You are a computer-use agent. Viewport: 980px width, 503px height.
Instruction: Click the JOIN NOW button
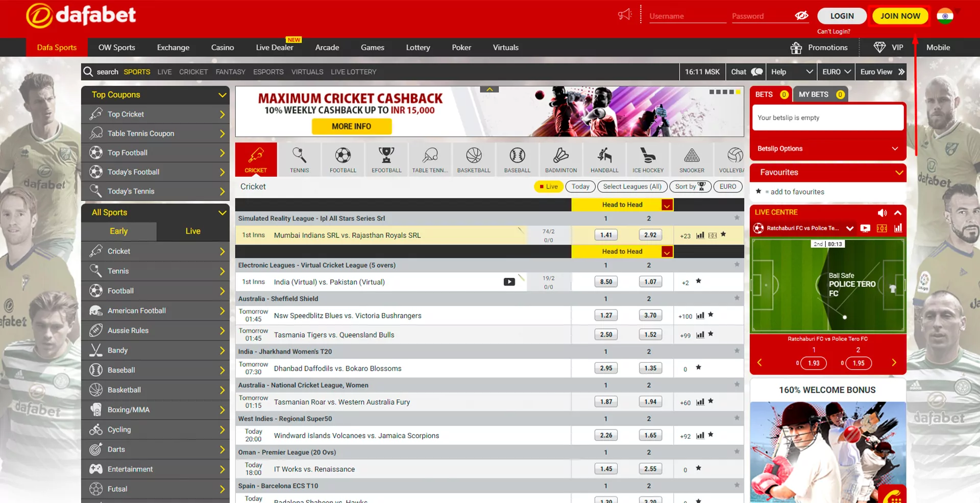click(x=900, y=16)
